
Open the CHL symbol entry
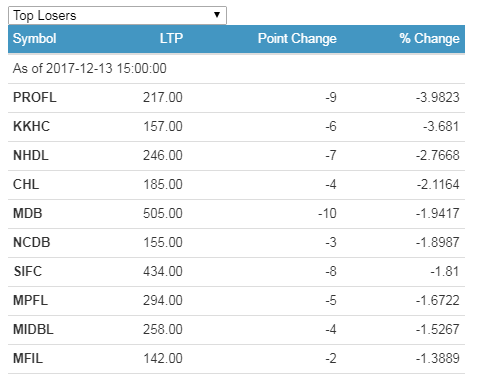tap(26, 185)
